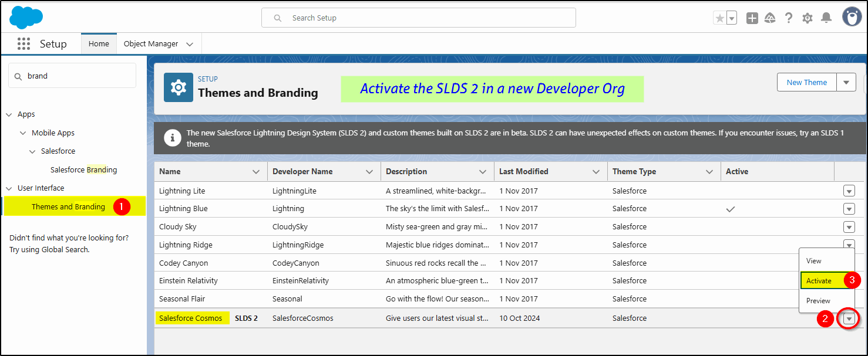Select Activate from the row action menu
The height and width of the screenshot is (356, 868).
[819, 280]
